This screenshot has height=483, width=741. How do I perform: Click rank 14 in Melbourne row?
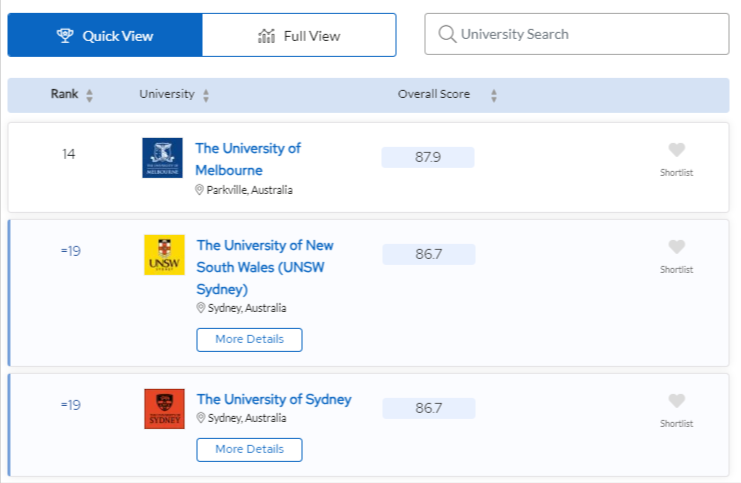(x=69, y=154)
